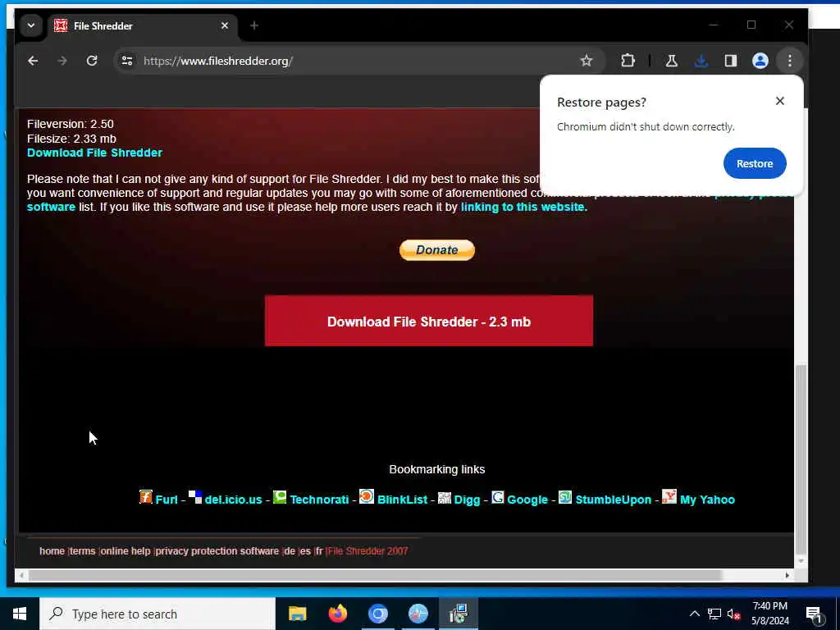This screenshot has height=630, width=840.
Task: Open the Windows Start menu
Action: (x=20, y=614)
